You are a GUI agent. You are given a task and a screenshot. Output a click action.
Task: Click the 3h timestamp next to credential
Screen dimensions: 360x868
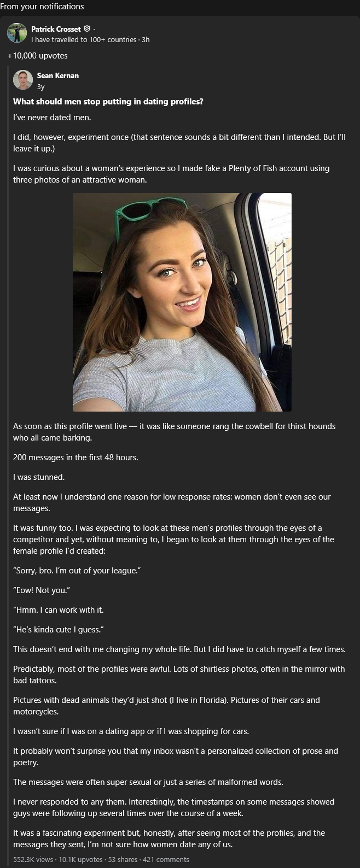coord(146,39)
